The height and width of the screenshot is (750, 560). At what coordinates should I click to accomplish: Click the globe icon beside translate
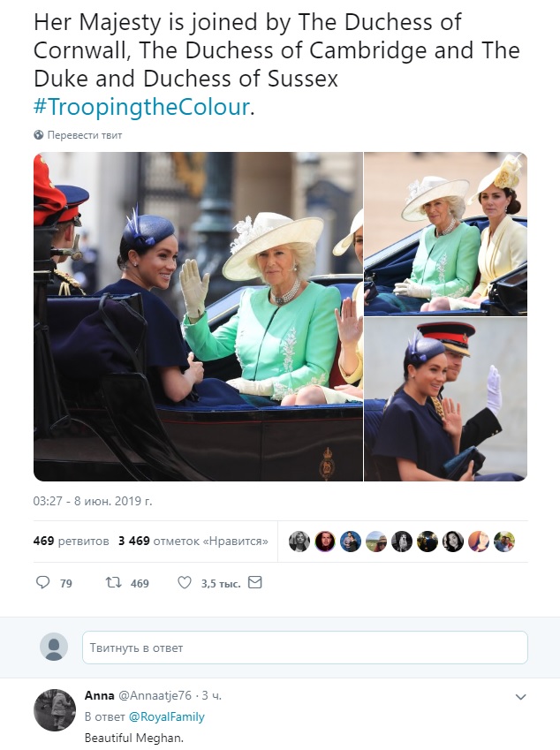(x=39, y=135)
